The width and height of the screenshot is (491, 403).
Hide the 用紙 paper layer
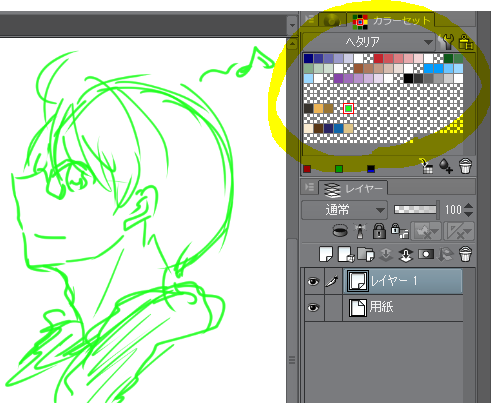313,308
